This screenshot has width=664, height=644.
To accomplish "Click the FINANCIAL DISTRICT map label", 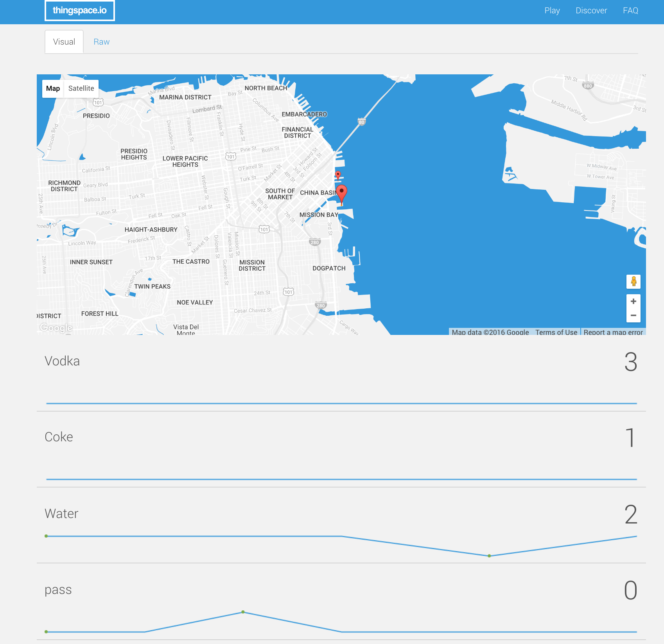I will point(298,133).
